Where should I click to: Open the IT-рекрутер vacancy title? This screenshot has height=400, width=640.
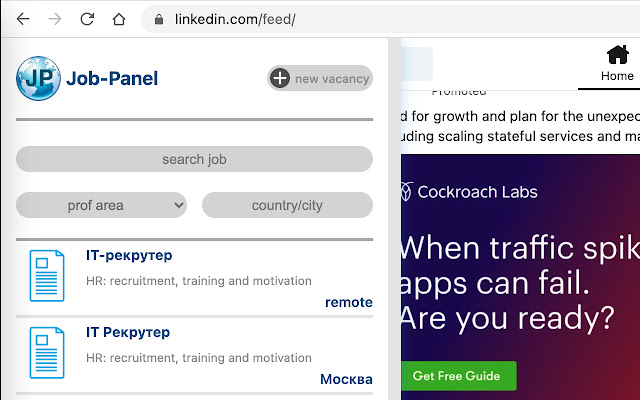click(x=129, y=256)
